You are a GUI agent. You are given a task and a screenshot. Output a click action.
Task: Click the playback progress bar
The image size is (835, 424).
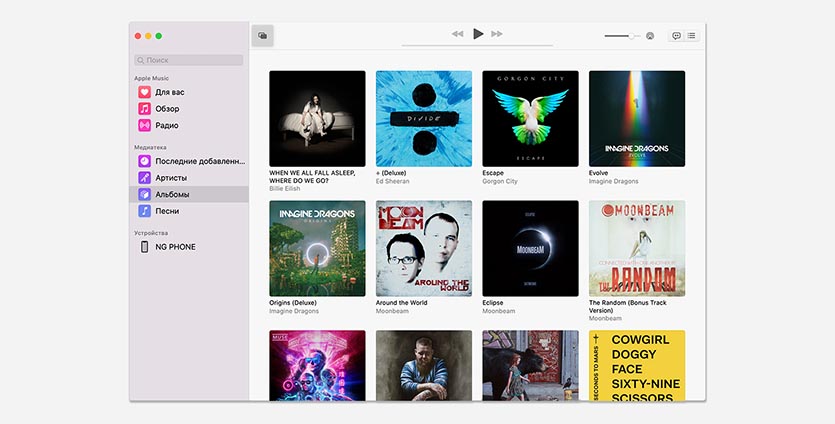tap(477, 46)
